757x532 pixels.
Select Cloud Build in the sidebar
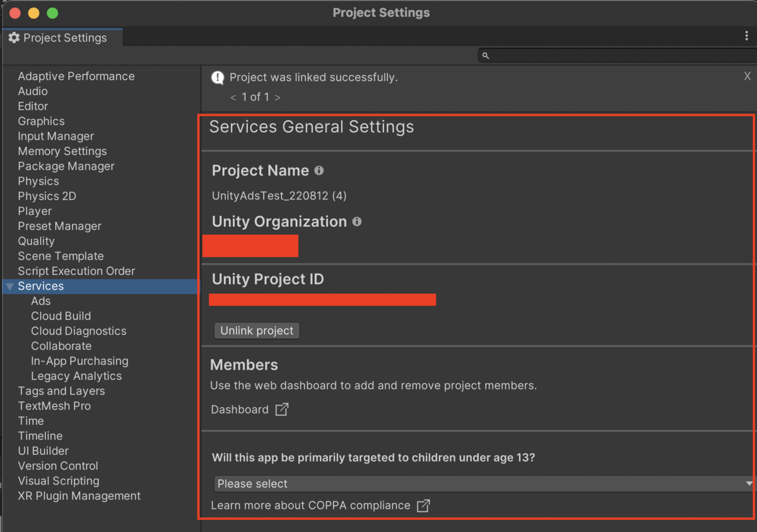61,316
